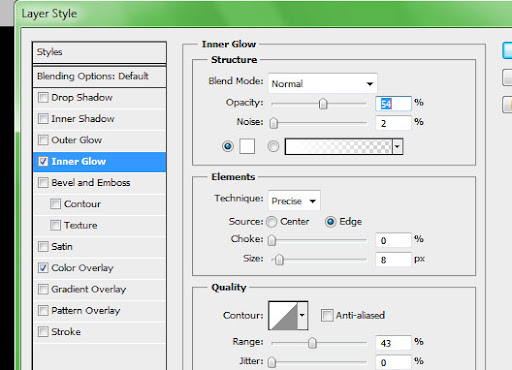Uncheck the Inner Glow checkbox
The width and height of the screenshot is (512, 370).
(43, 161)
